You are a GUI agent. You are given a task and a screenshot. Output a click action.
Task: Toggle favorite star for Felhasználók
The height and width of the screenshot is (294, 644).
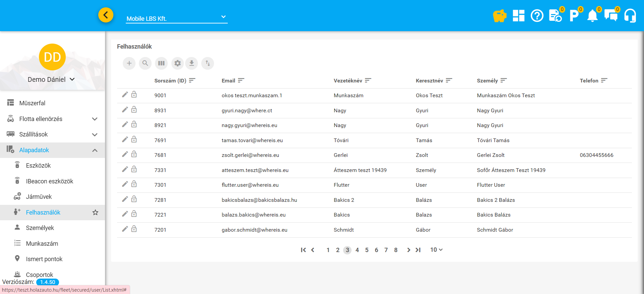pos(95,213)
